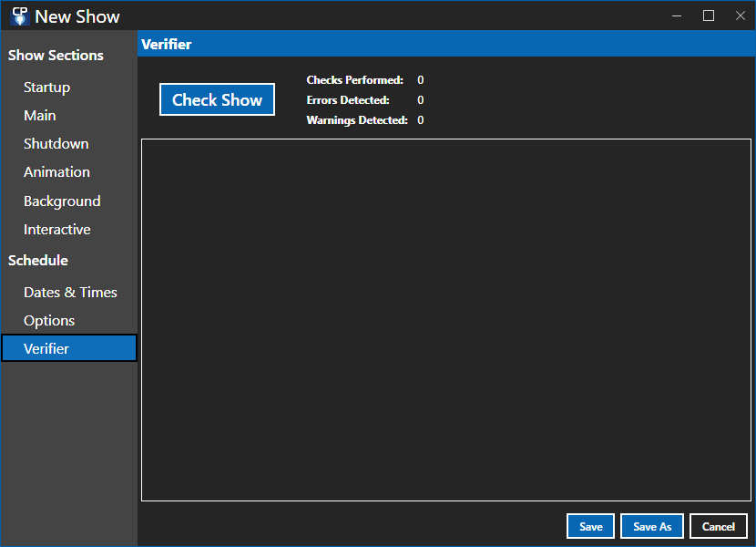756x547 pixels.
Task: Click the Checks Performed label
Action: 354,80
